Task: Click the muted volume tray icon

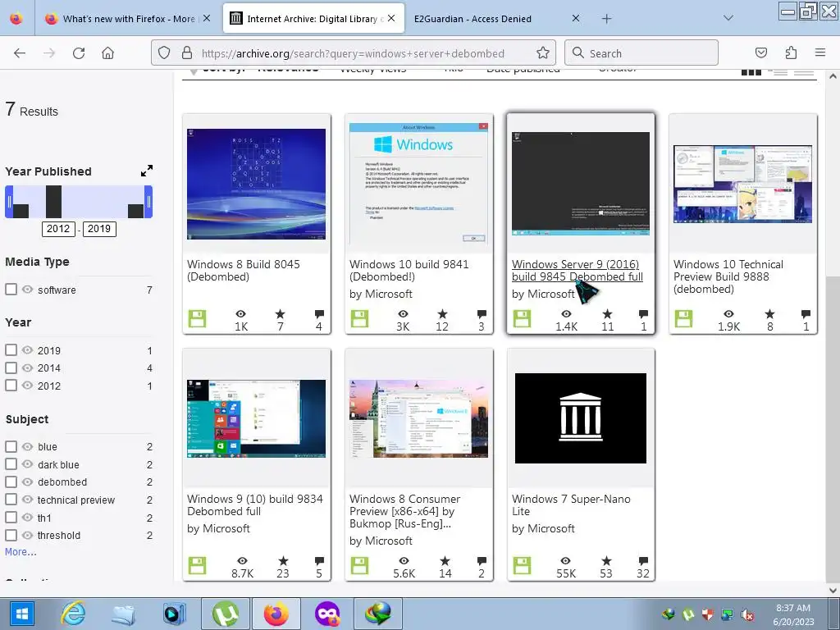Action: [x=746, y=614]
